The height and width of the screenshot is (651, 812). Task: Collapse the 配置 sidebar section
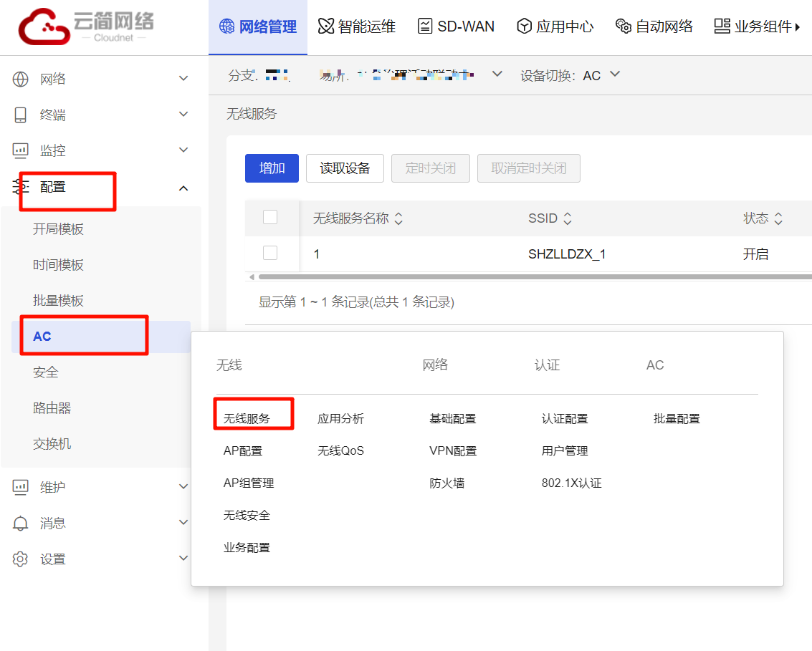point(183,188)
